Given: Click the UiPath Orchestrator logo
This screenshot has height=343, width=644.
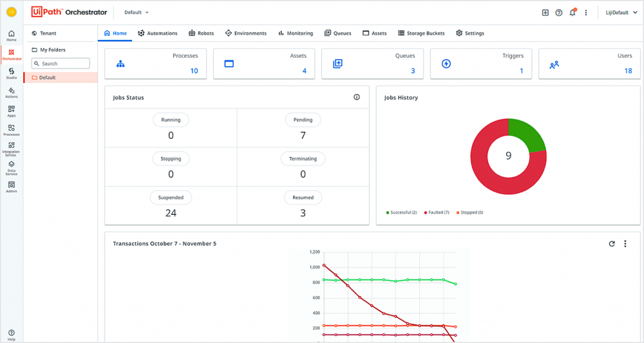Looking at the screenshot, I should (69, 12).
